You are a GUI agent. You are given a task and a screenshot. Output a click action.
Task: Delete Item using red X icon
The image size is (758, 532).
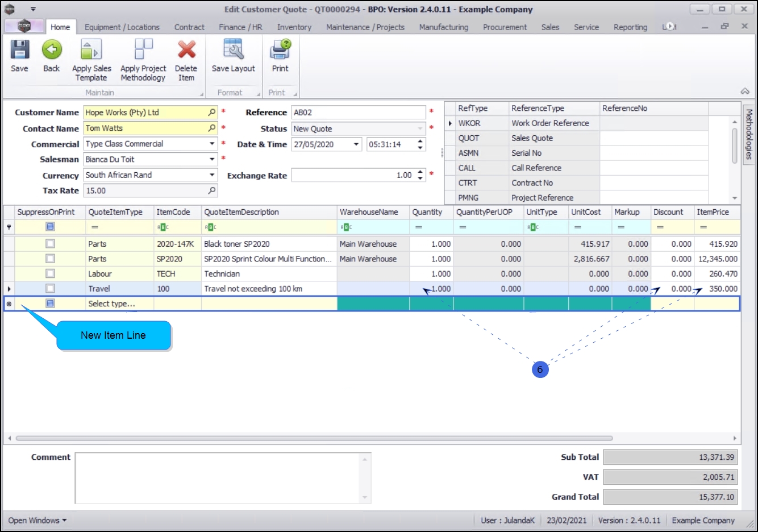186,51
